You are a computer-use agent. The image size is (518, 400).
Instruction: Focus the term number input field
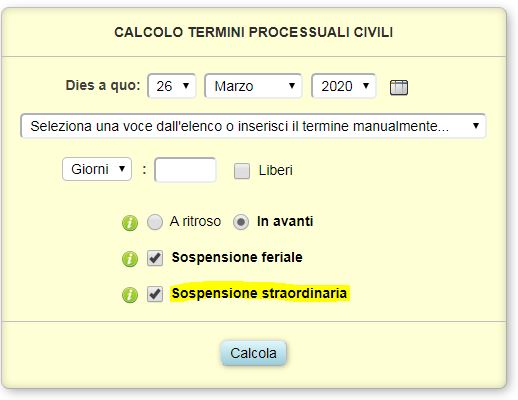tap(185, 170)
